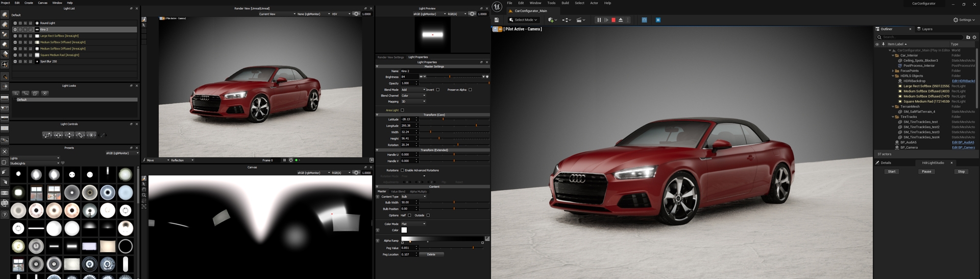
Task: Open the Reflection mode dropdown
Action: 182,160
